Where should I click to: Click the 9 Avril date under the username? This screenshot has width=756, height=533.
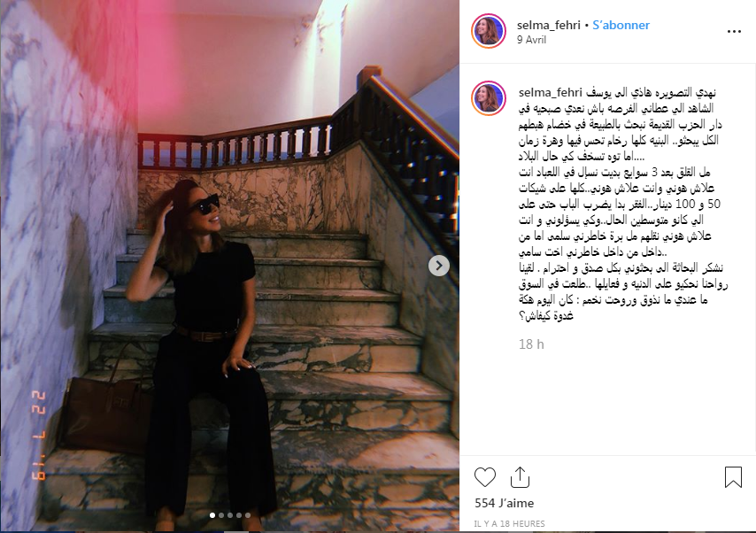(x=531, y=40)
